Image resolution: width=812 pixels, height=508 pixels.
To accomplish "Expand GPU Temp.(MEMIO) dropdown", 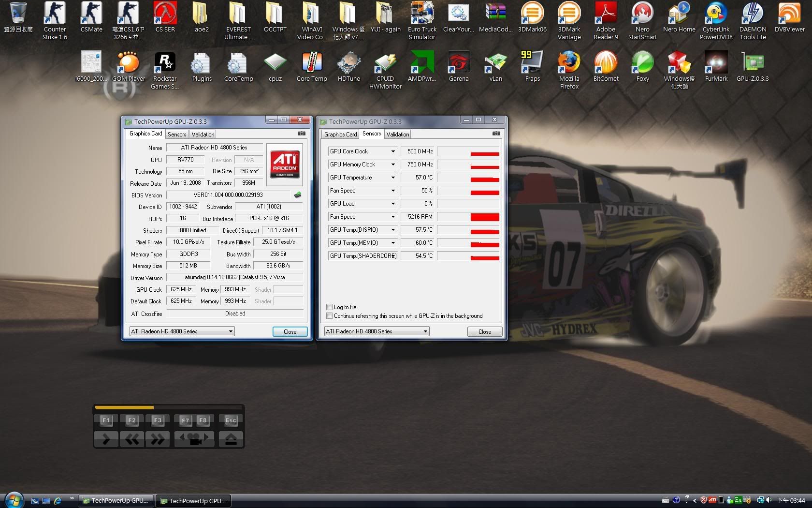I will click(393, 243).
